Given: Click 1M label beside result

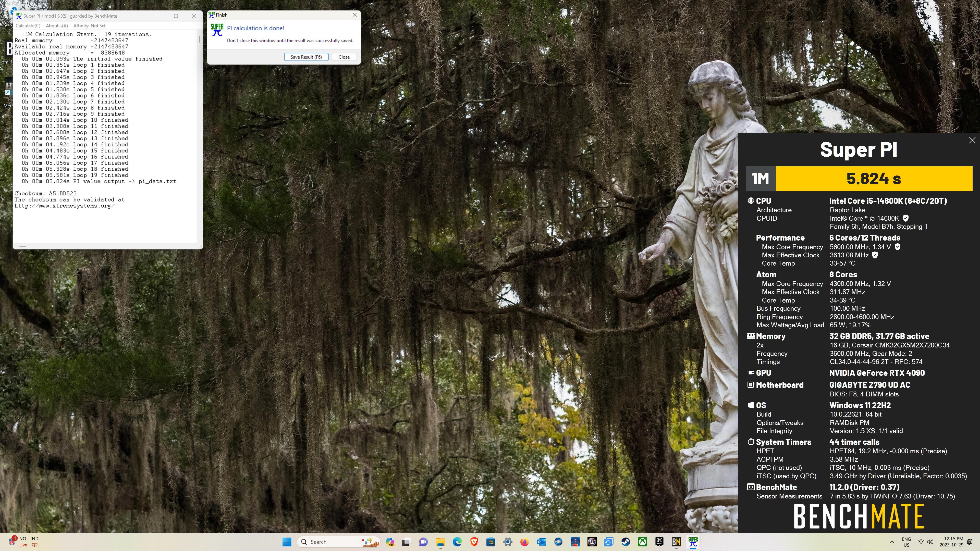Looking at the screenshot, I should pos(760,178).
